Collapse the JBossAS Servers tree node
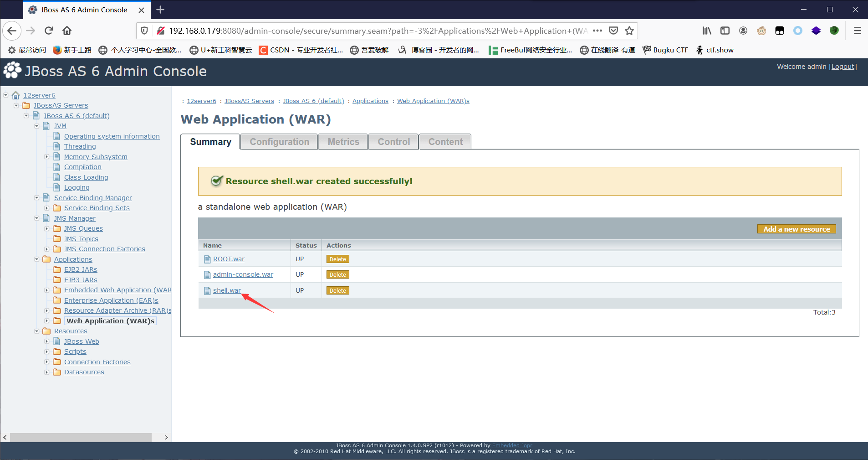This screenshot has width=868, height=460. pos(16,105)
